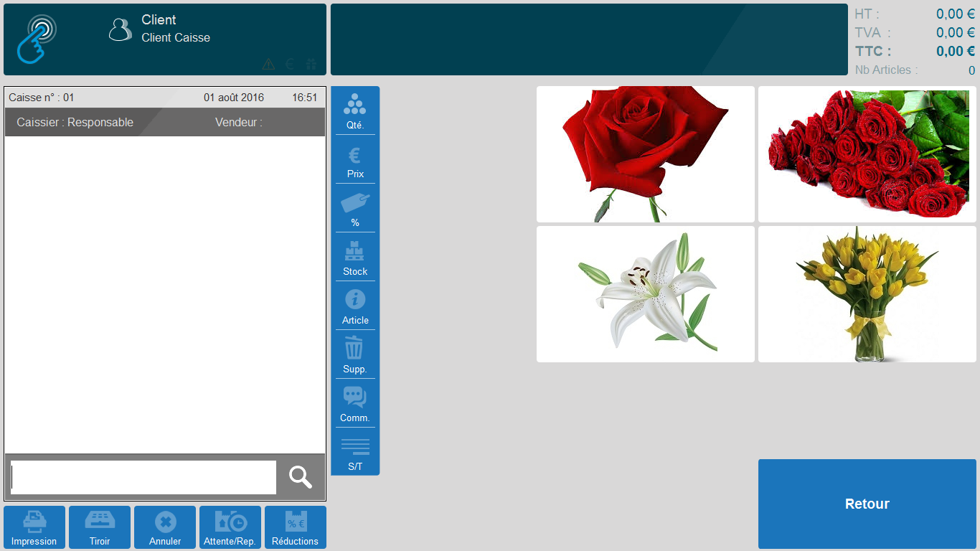
Task: Click the Qté. quantity icon
Action: click(355, 110)
